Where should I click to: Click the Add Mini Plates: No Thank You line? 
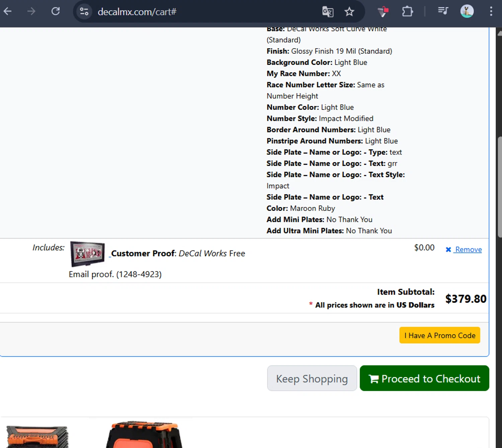click(319, 220)
